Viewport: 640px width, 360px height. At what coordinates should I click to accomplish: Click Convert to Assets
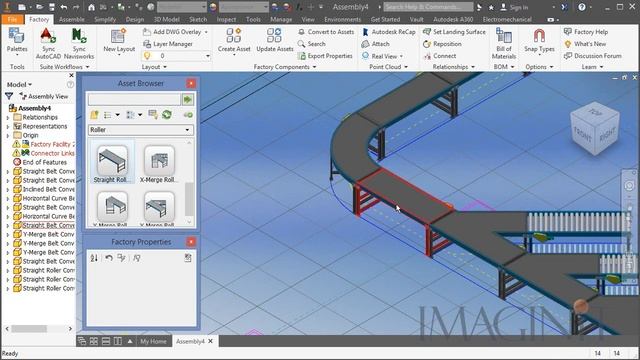tap(326, 32)
